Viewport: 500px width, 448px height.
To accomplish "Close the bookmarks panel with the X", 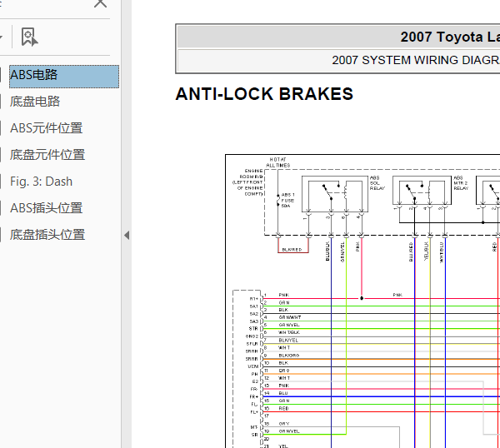I will [x=101, y=3].
